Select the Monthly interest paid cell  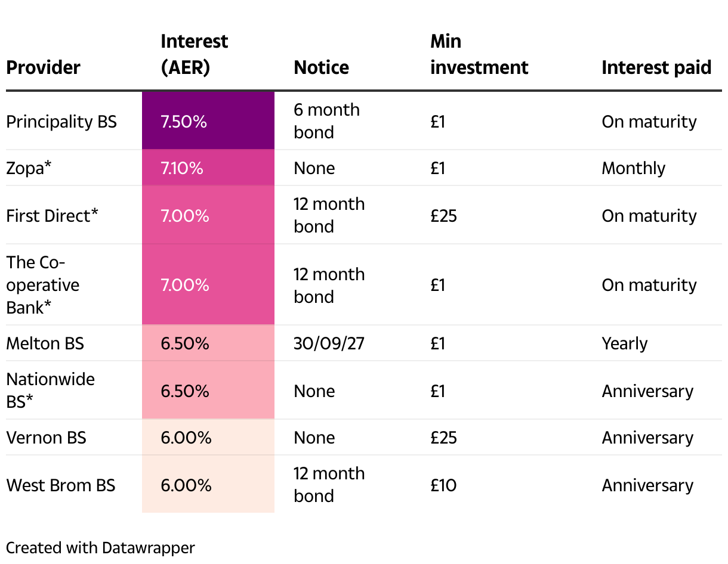click(x=633, y=168)
